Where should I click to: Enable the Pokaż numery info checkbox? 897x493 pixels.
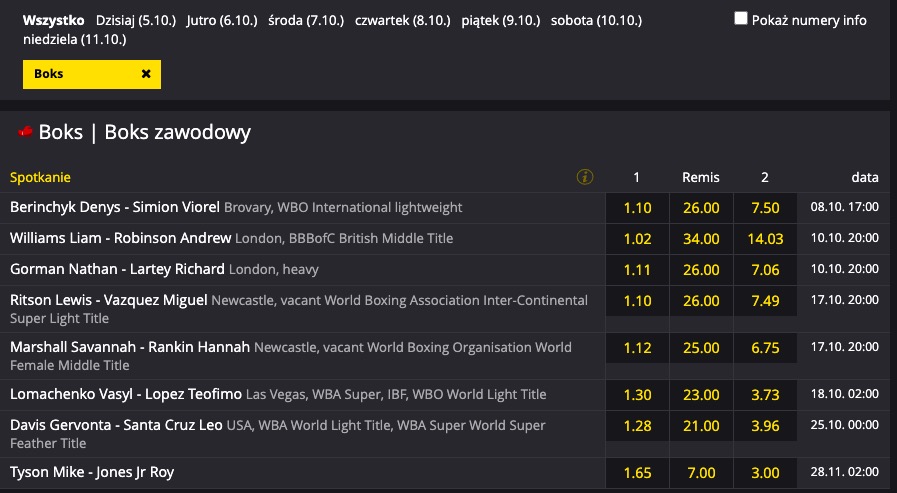741,18
